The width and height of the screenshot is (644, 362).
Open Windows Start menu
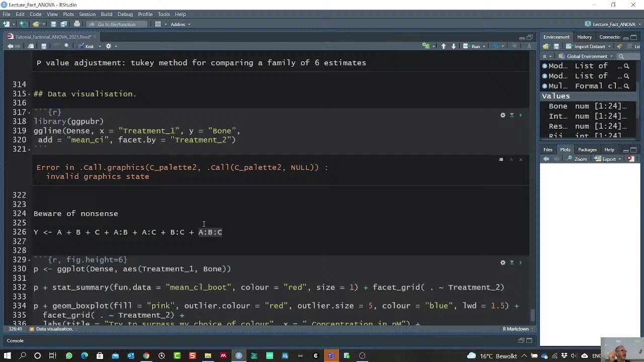tap(8, 355)
